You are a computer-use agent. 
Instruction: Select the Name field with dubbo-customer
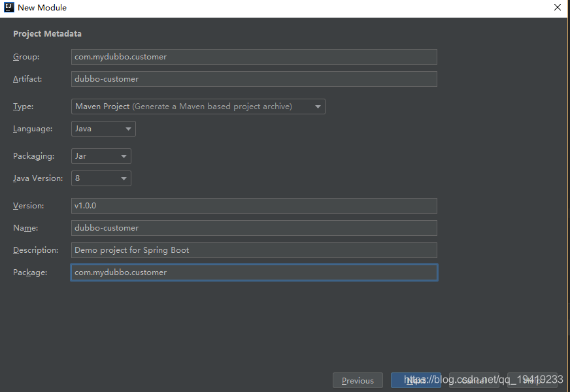pos(254,228)
